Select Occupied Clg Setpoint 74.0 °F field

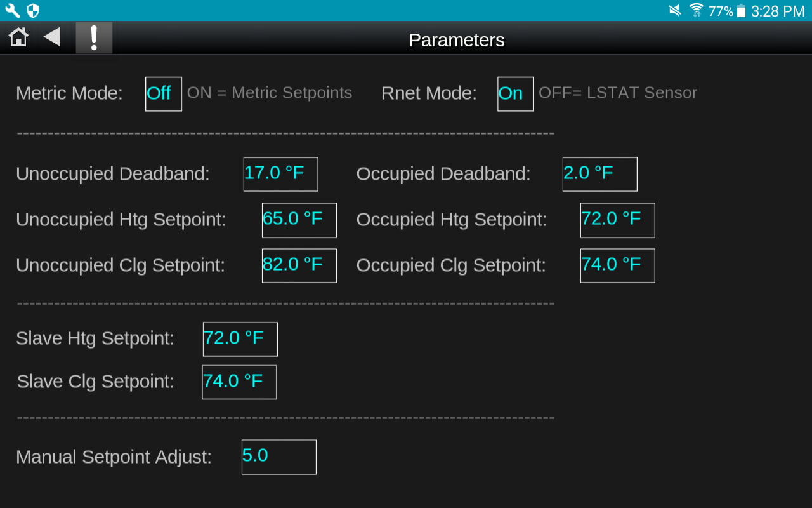click(617, 265)
